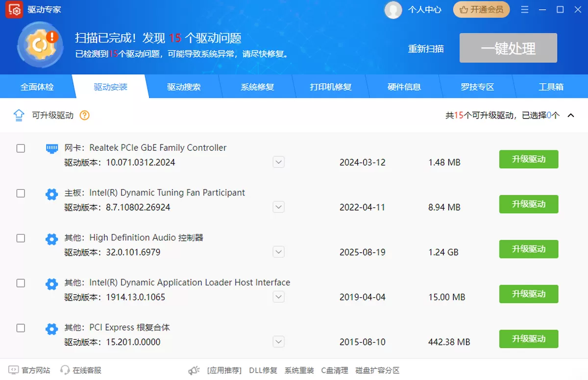Click the megaphone icon beside 应用推荐
The image size is (588, 380).
pos(194,370)
